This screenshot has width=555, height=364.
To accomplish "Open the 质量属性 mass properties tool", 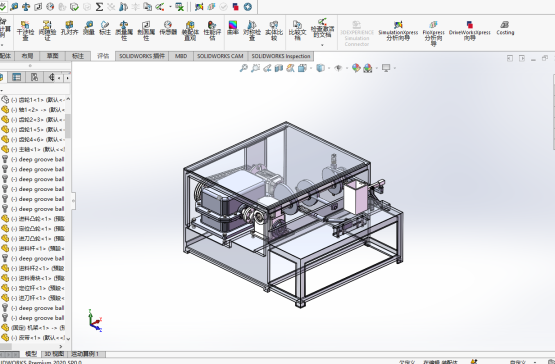I will (124, 30).
